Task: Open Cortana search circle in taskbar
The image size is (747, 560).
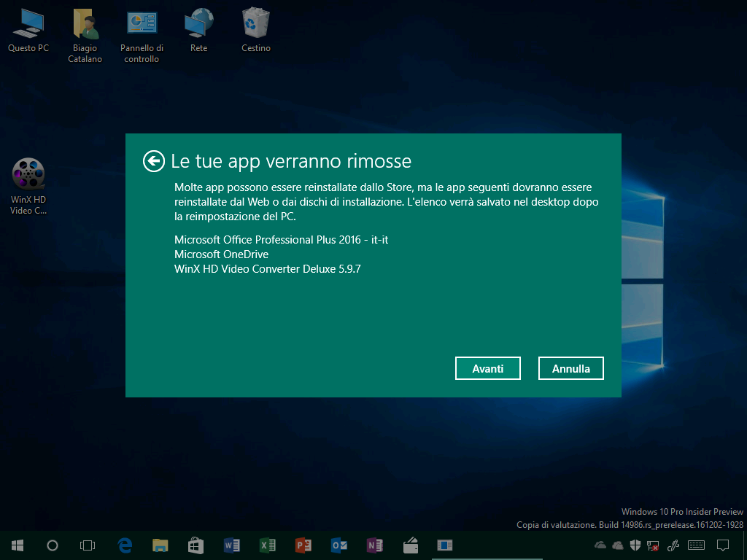Action: pyautogui.click(x=53, y=545)
